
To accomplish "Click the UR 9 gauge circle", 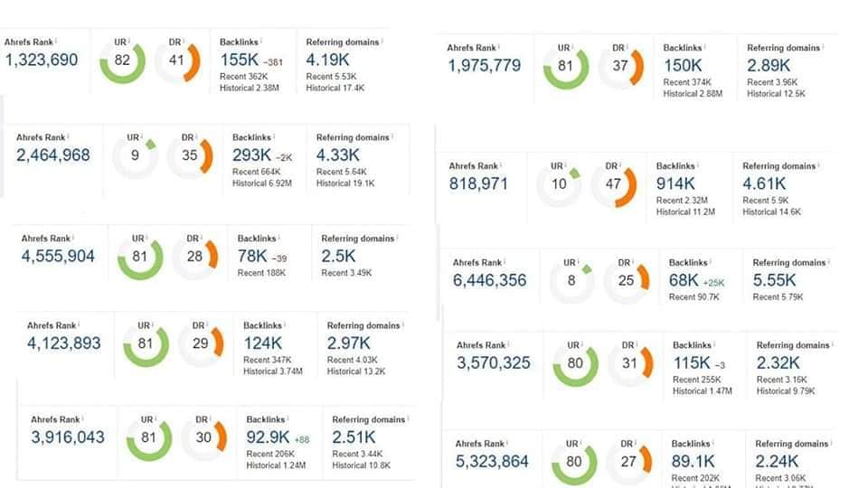I will tap(135, 156).
